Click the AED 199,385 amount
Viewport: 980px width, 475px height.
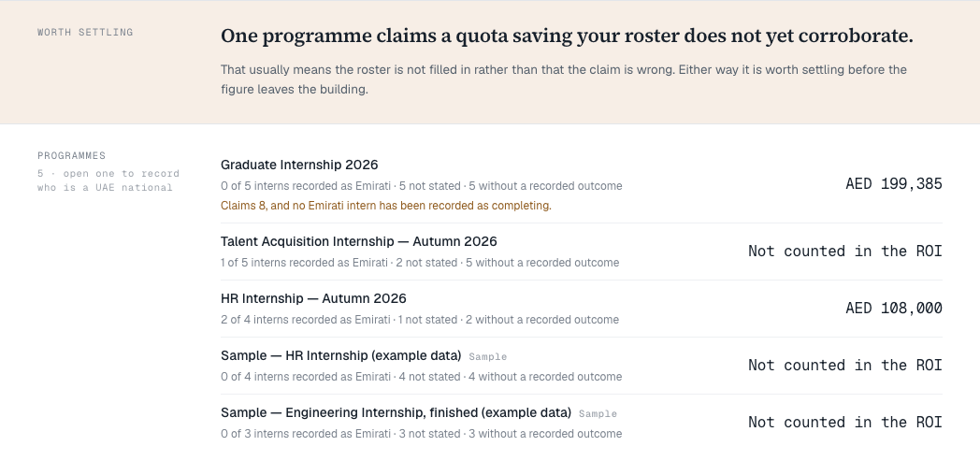tap(894, 184)
